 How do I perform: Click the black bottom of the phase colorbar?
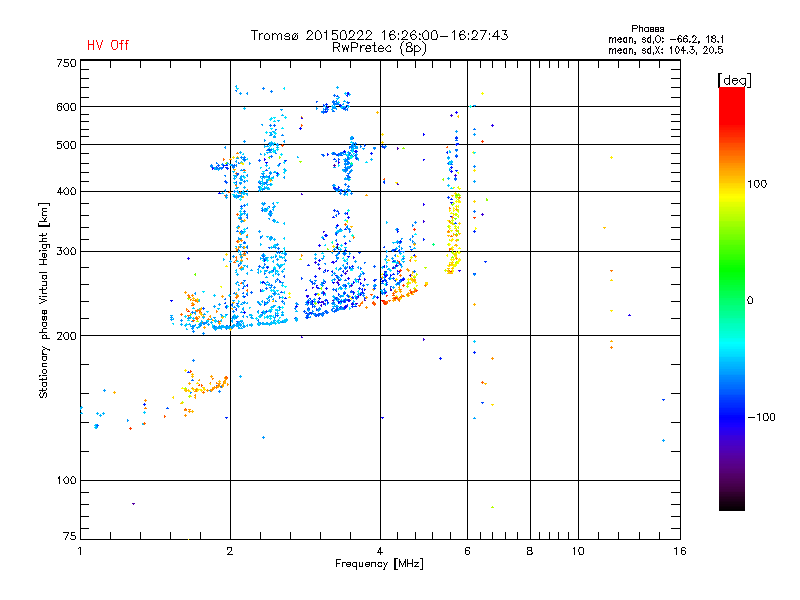point(732,503)
